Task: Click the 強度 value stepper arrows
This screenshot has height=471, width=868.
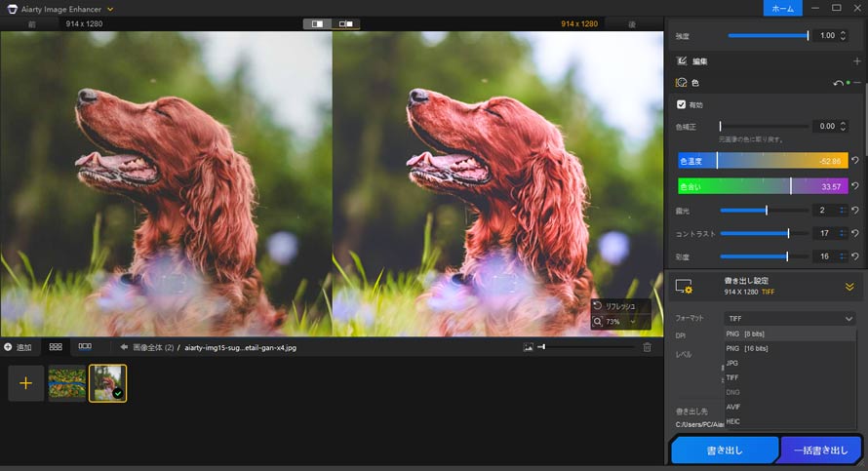Action: coord(843,35)
